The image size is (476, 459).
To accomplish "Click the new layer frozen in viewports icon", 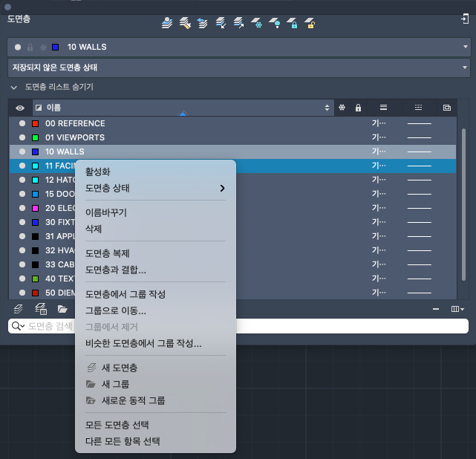I will 40,309.
